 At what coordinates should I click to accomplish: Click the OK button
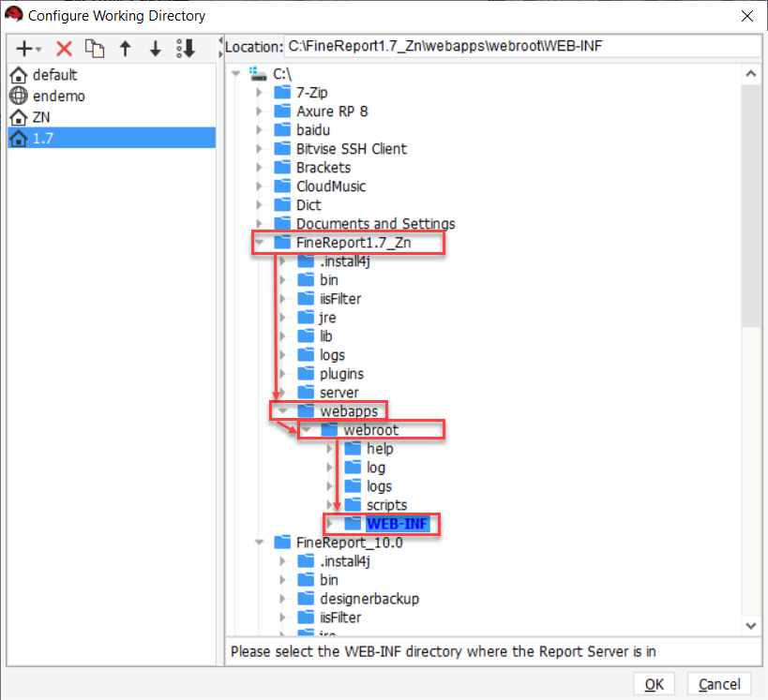point(654,684)
